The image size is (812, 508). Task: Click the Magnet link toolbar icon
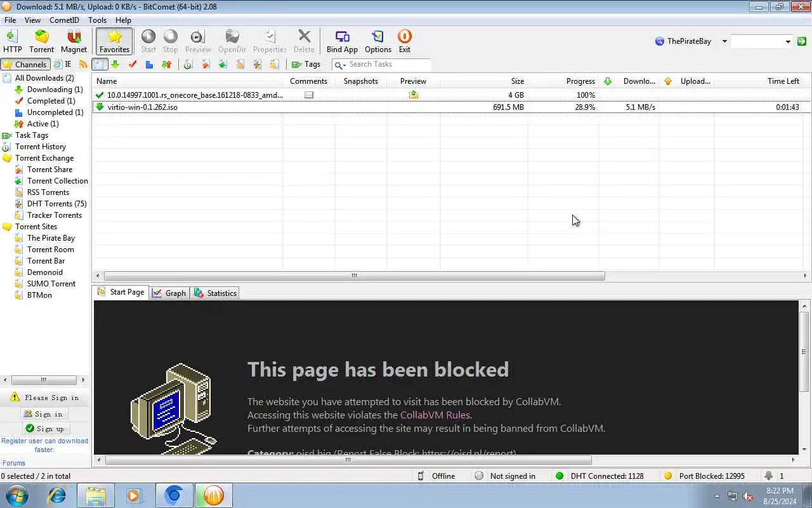tap(74, 41)
